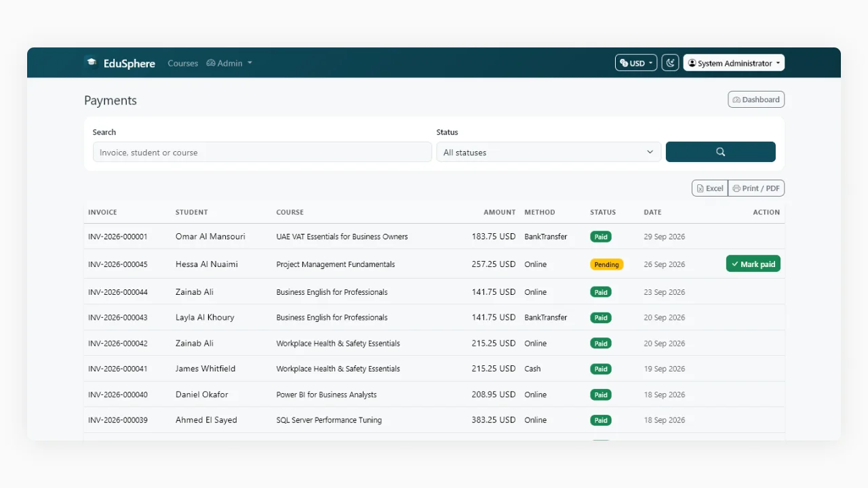Open the All statuses dropdown
Screen dimensions: 868x488
click(549, 152)
